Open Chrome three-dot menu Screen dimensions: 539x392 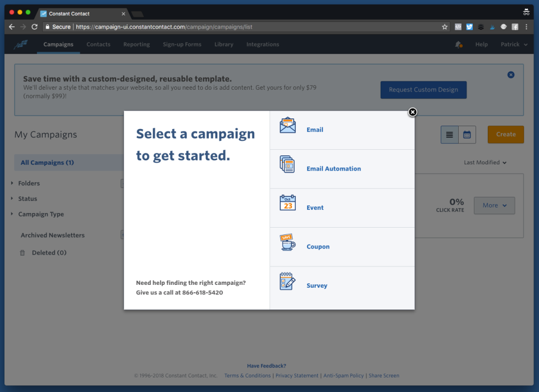click(x=526, y=27)
